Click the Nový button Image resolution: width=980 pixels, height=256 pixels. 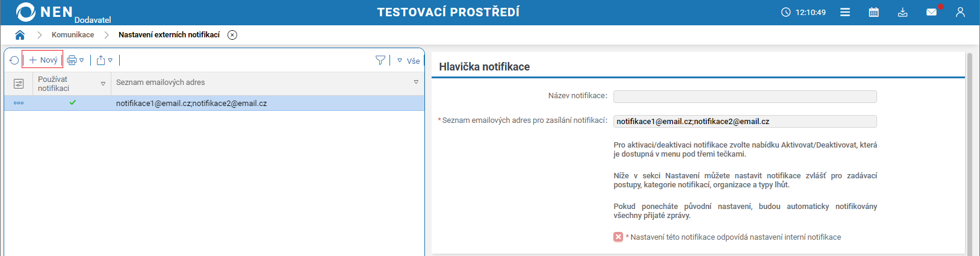click(43, 60)
